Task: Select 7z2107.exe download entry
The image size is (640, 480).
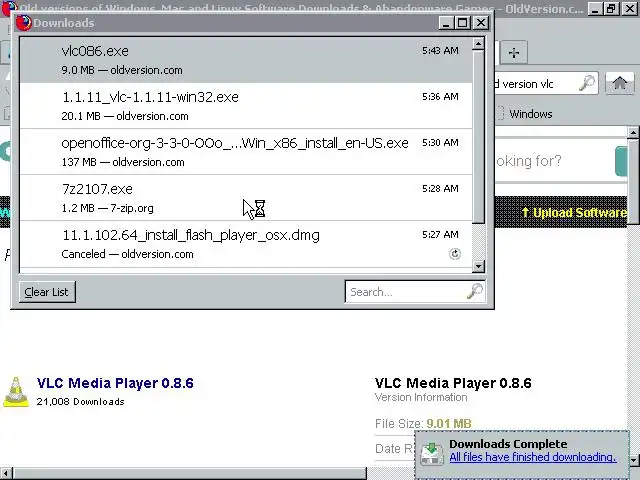Action: [246, 198]
